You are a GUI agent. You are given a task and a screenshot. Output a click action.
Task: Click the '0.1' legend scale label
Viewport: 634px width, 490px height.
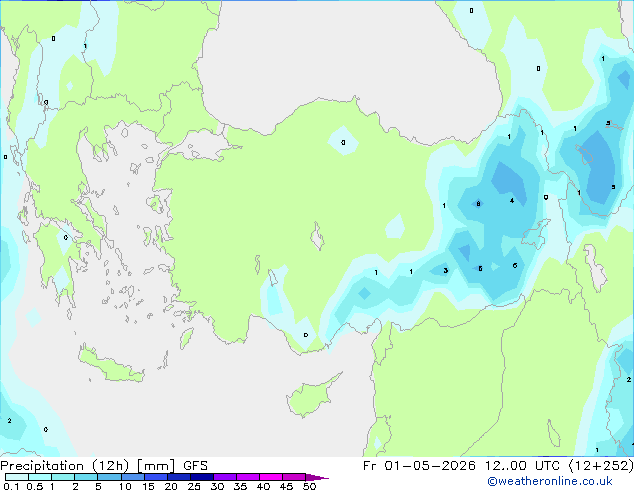click(x=11, y=486)
